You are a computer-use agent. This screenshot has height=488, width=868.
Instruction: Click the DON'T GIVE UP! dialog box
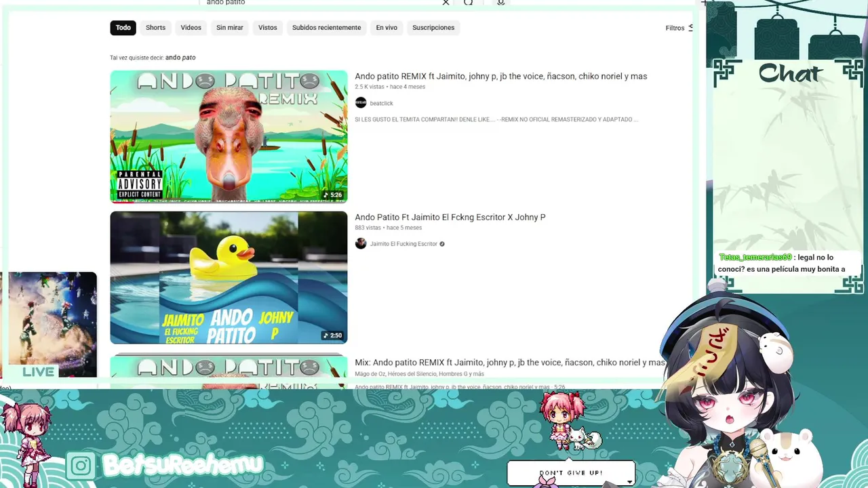571,473
